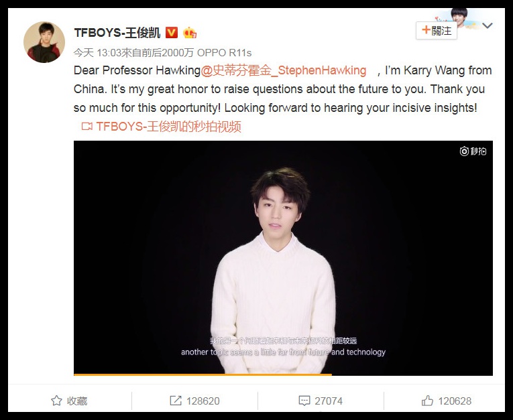Screen dimensions: 513x420
Task: Click the repost share icon
Action: coord(176,401)
